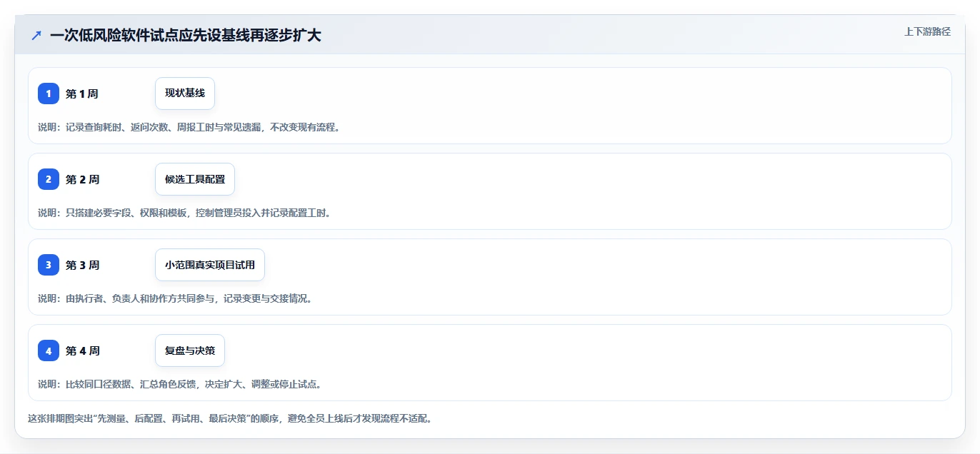
Task: Click the note starting 说明：由执行者、负责人
Action: point(175,298)
